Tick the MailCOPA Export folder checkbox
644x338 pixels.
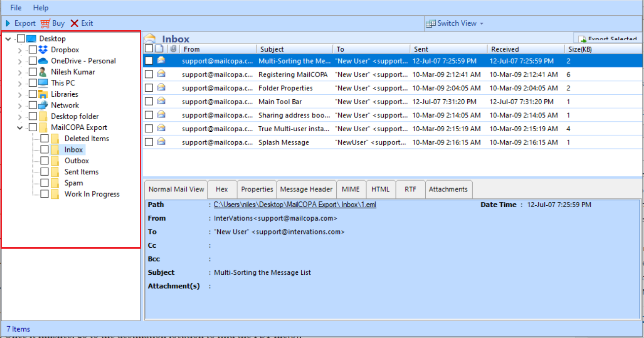33,127
